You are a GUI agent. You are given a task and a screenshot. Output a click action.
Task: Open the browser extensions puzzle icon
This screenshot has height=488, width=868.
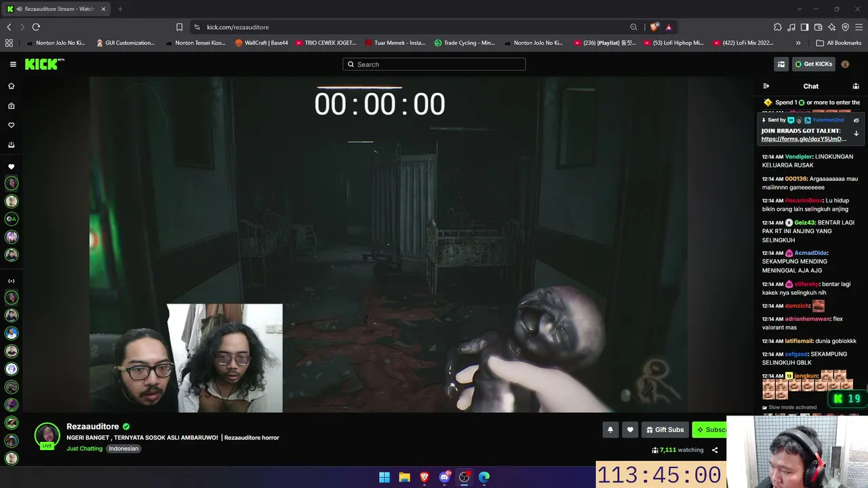pos(777,27)
